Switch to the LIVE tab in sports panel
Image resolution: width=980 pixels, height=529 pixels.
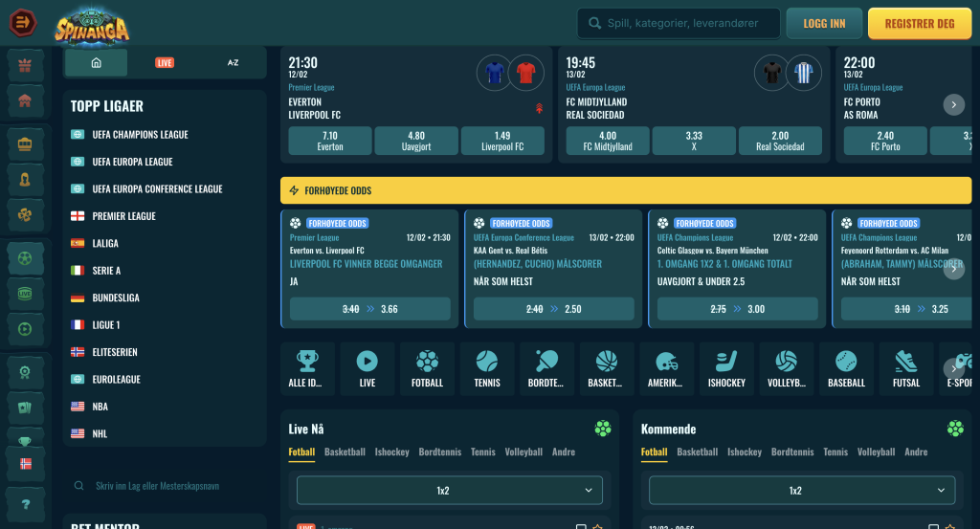[x=165, y=62]
